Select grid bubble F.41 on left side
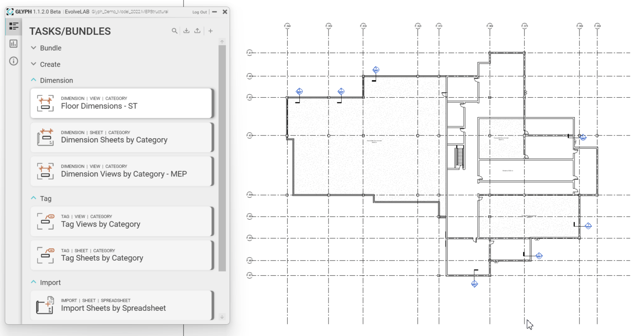 pos(250,53)
